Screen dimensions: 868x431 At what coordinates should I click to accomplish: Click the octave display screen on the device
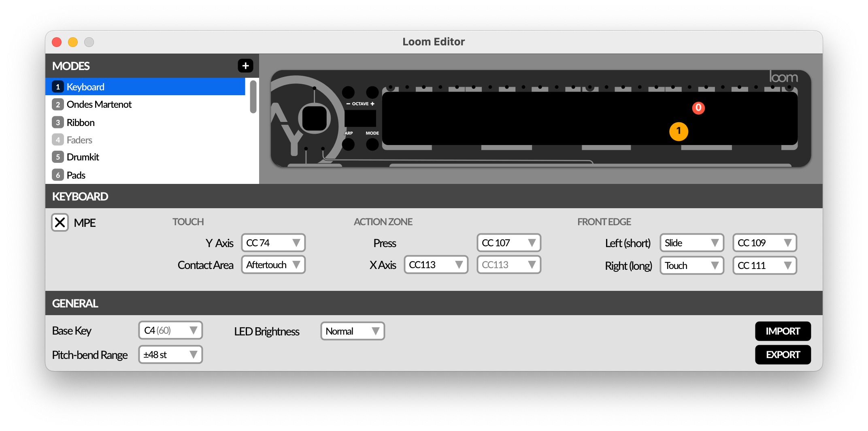360,118
